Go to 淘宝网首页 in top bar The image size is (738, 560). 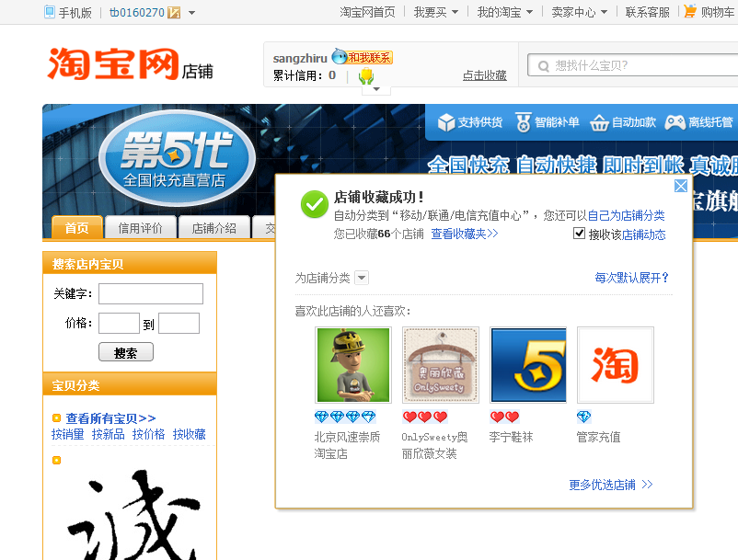(x=367, y=12)
